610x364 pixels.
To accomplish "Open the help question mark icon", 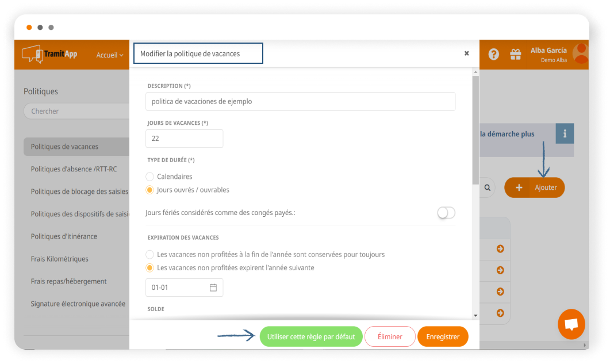I will point(493,55).
